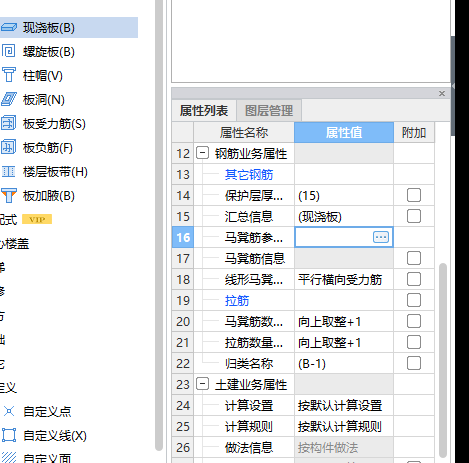Click the (现浇板) summary value
Image resolution: width=469 pixels, height=463 pixels.
pos(320,217)
